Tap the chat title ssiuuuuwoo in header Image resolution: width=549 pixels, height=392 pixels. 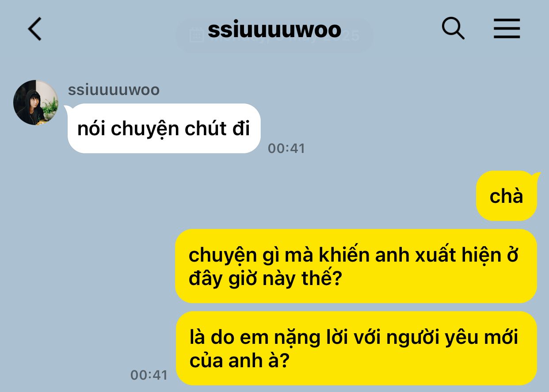pyautogui.click(x=274, y=30)
